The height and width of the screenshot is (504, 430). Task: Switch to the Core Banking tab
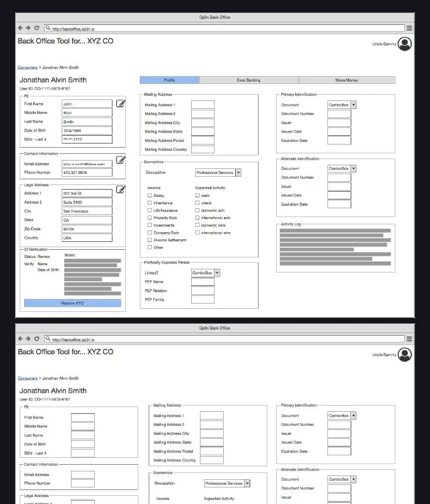point(249,80)
